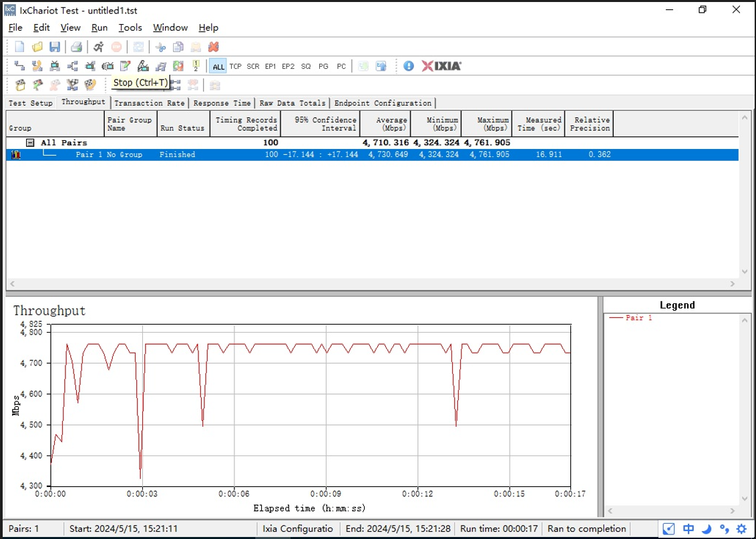This screenshot has height=539, width=756.
Task: Click the New test document icon
Action: pyautogui.click(x=20, y=47)
